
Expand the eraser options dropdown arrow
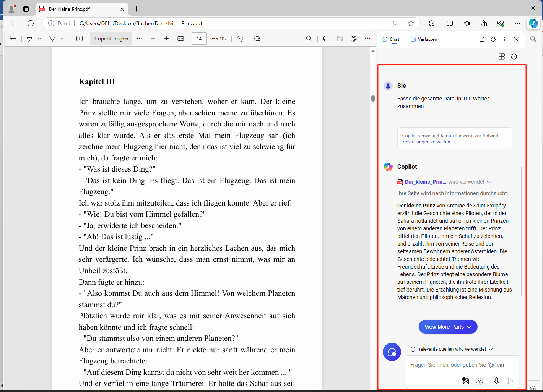coord(62,39)
